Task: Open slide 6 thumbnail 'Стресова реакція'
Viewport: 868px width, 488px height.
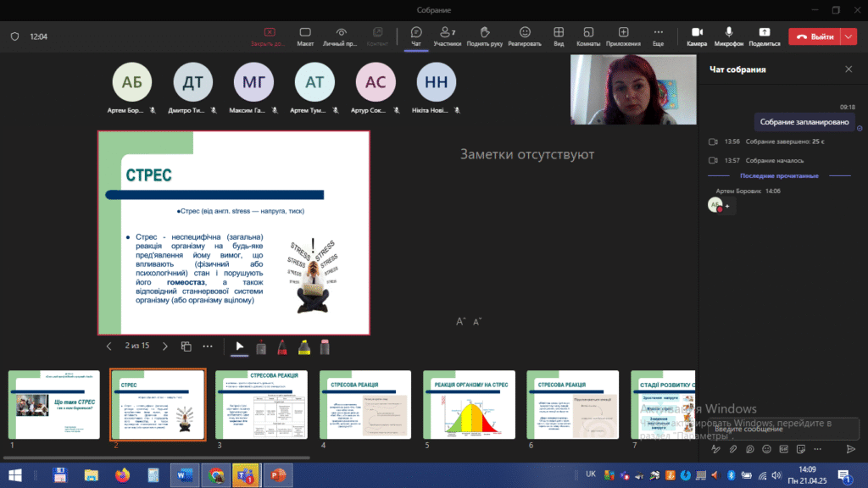Action: click(x=573, y=404)
